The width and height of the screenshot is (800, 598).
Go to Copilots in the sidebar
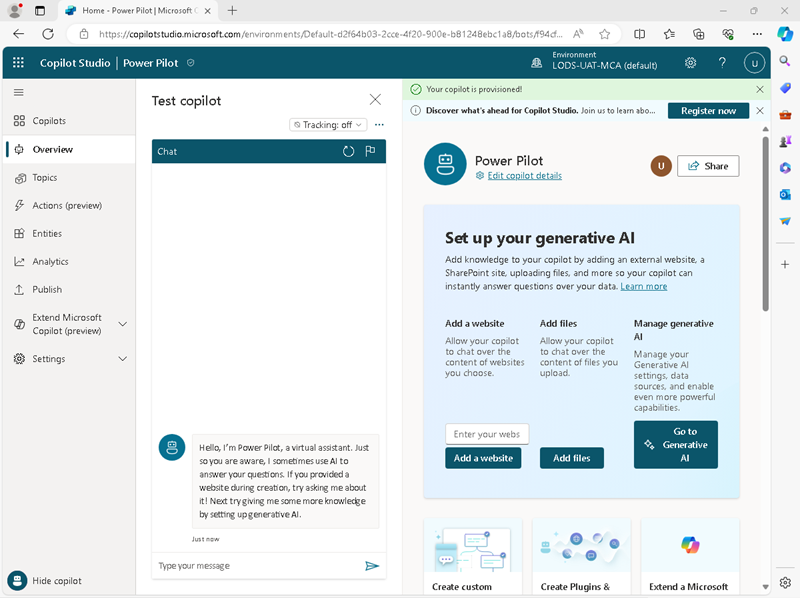click(69, 121)
